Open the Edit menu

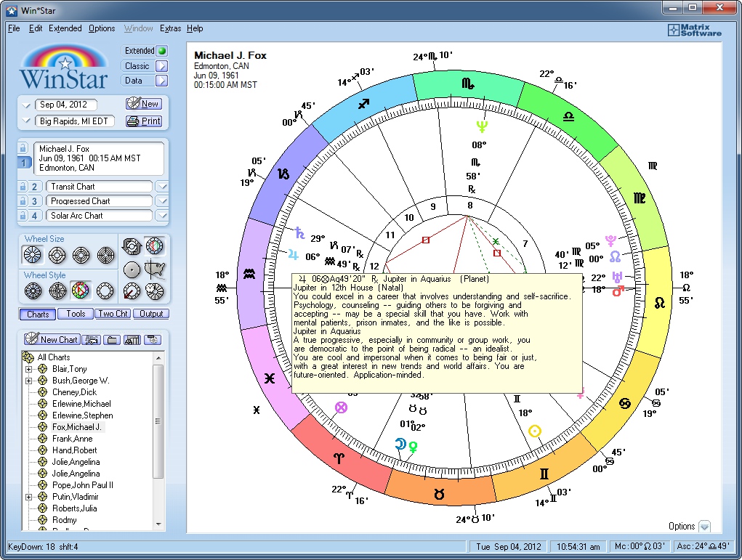[36, 28]
